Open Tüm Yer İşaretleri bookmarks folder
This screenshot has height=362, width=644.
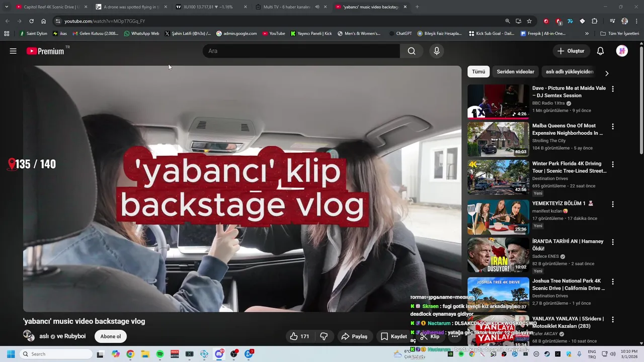[x=620, y=34]
